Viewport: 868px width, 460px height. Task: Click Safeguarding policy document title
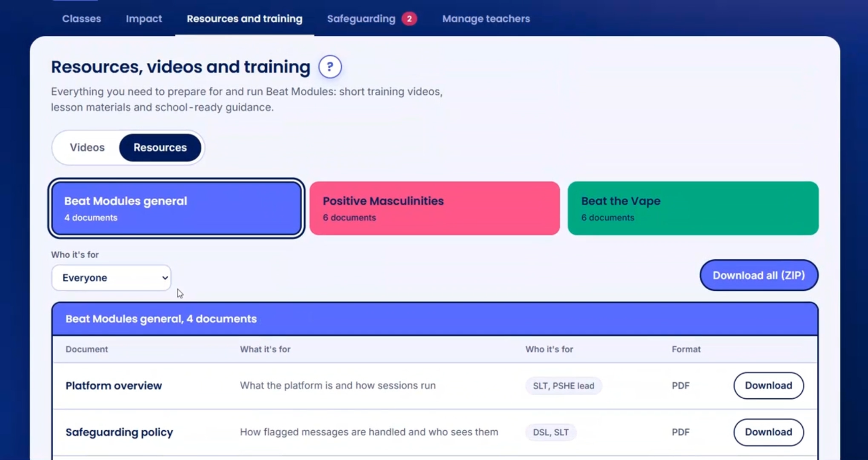119,432
